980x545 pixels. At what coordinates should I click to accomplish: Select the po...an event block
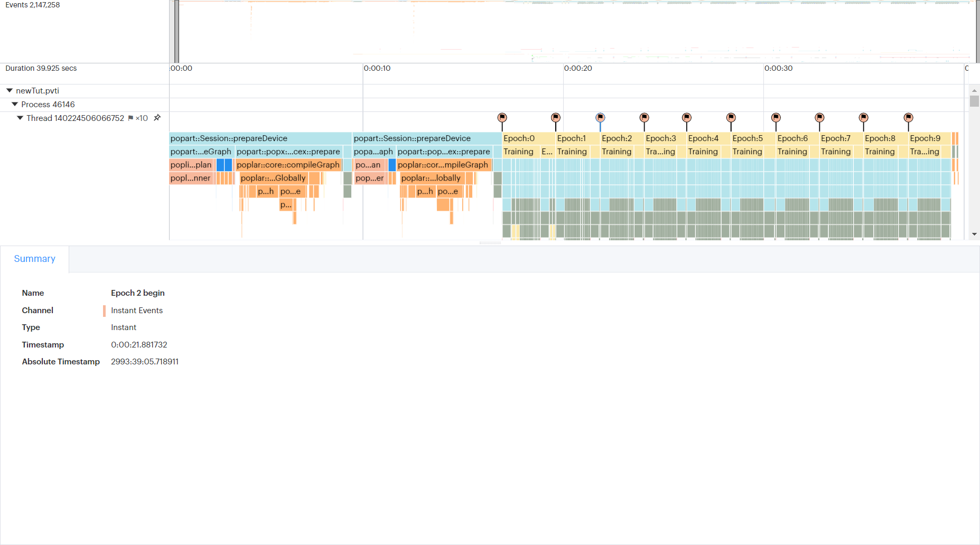pos(370,165)
